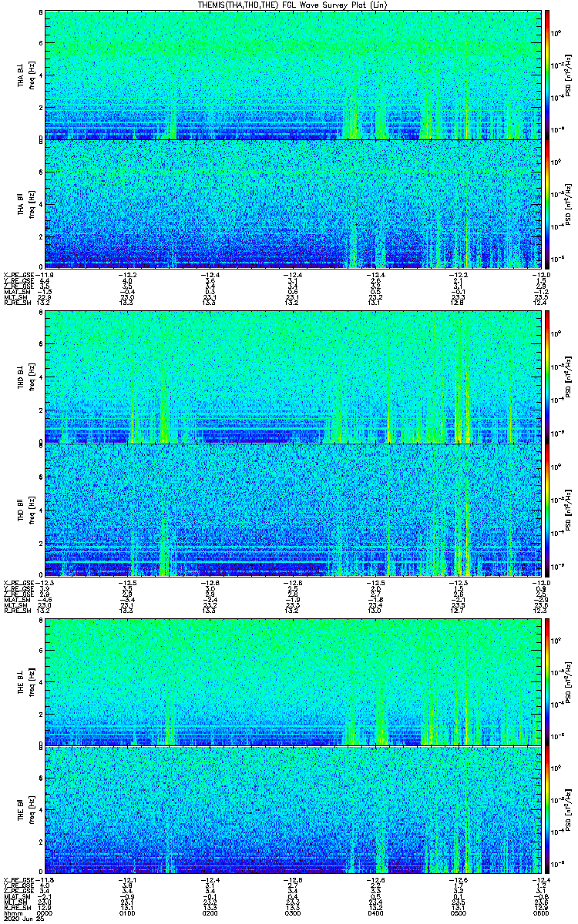
Task: Click the THE B-parallel color bar
Action: (546, 810)
